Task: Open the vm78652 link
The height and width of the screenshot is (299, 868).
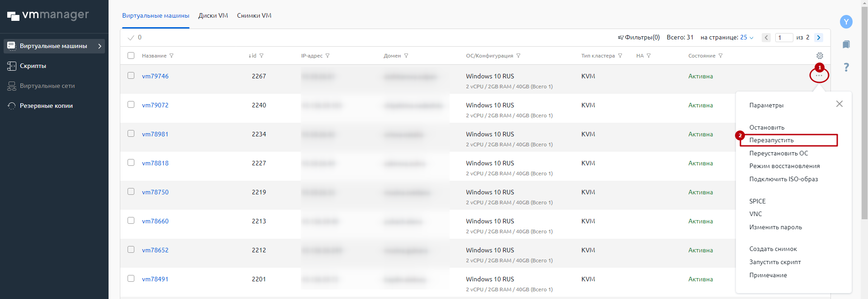Action: click(x=155, y=250)
